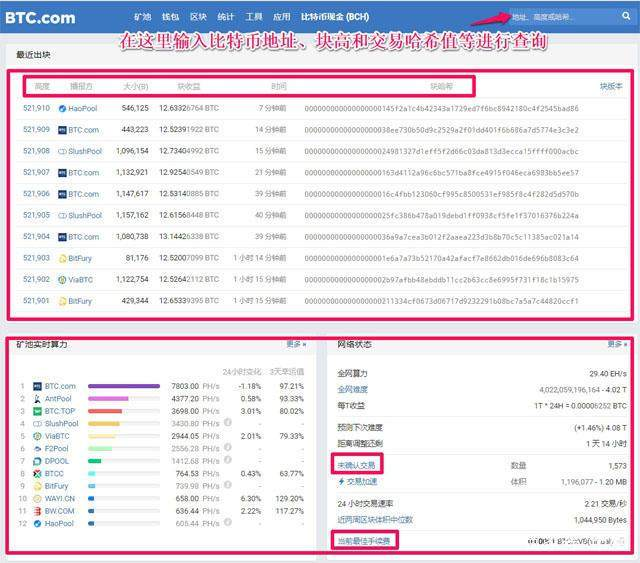
Task: Click the WAYI.CN icon in pool ranking
Action: click(37, 498)
